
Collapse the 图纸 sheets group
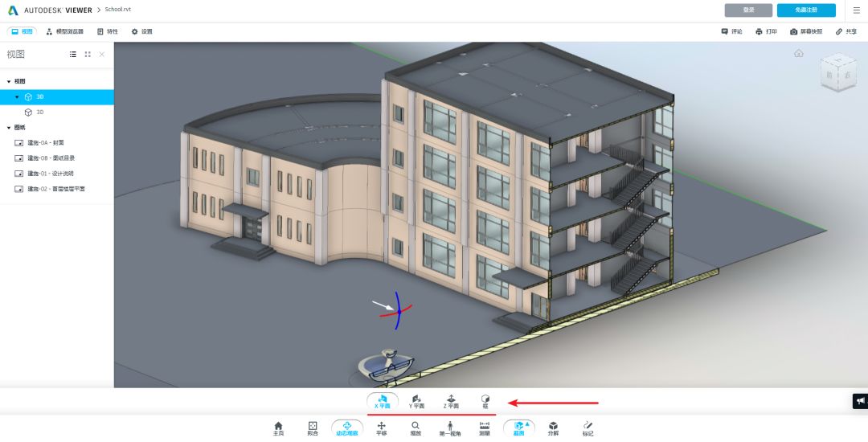[9, 128]
